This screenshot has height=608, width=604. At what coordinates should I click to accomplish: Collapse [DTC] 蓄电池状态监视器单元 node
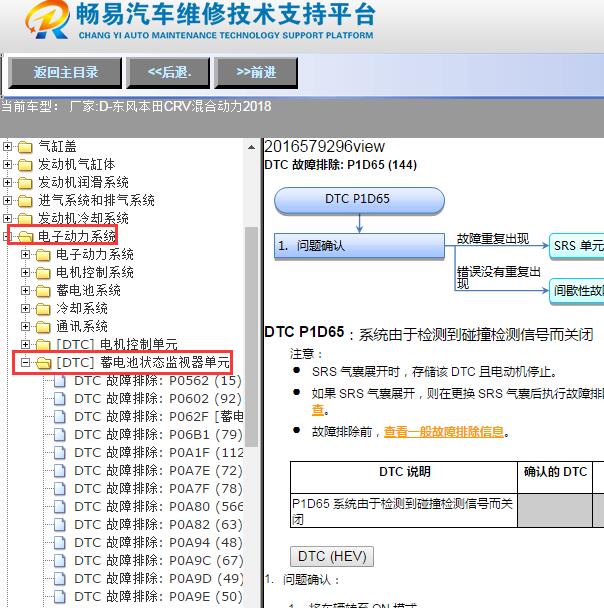tap(25, 363)
